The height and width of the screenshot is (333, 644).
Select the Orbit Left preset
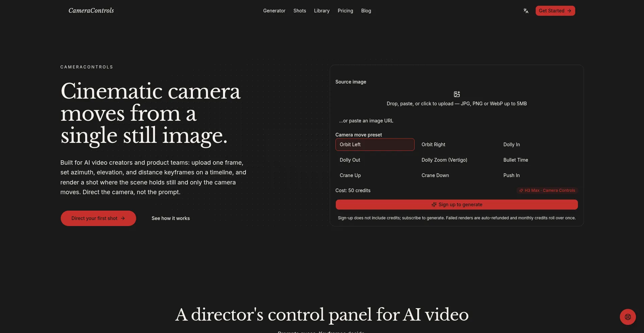(x=375, y=145)
